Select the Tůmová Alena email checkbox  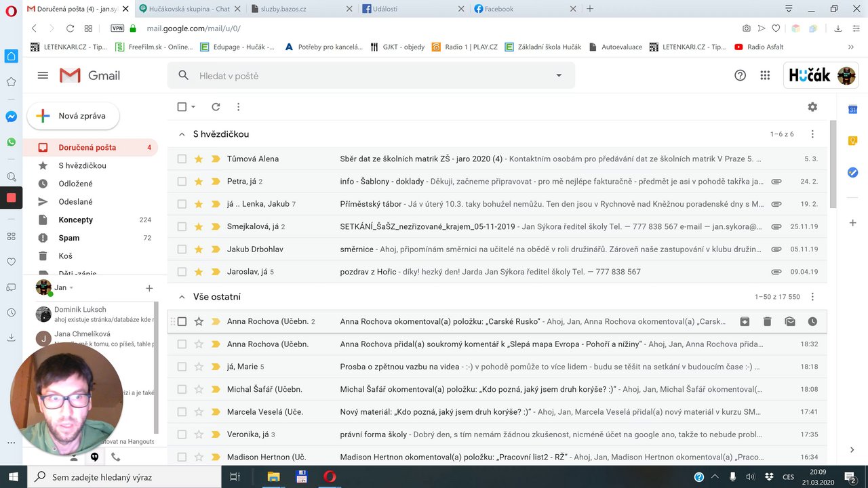[182, 159]
